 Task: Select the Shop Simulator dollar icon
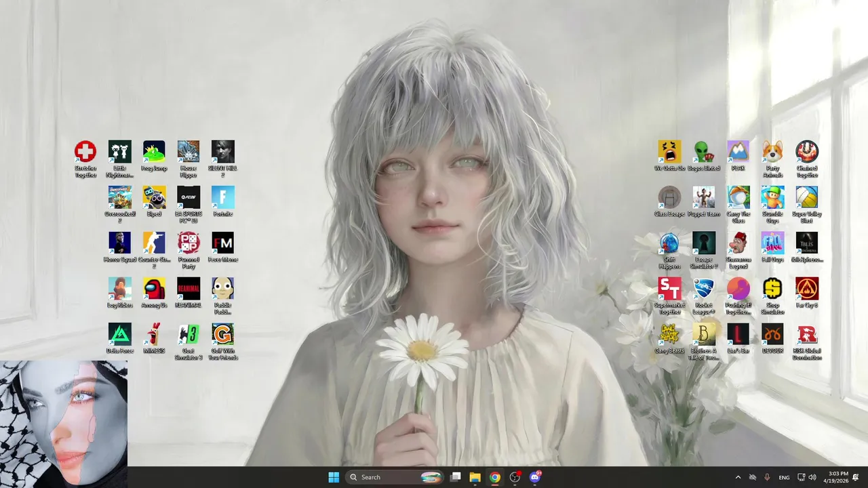click(772, 289)
